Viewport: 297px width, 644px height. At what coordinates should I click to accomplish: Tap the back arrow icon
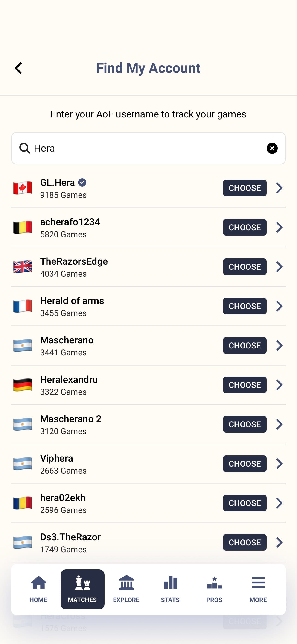18,68
